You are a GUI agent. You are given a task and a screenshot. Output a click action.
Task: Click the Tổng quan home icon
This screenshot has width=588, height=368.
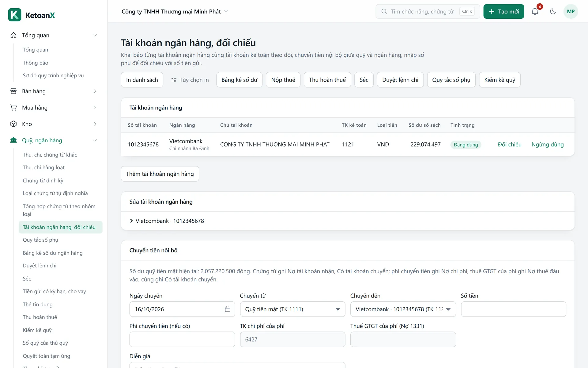tap(13, 35)
